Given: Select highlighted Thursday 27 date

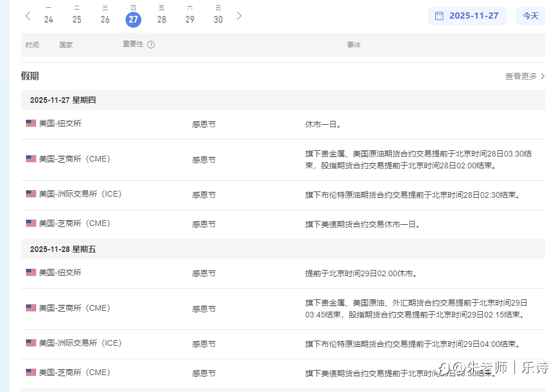Looking at the screenshot, I should click(x=133, y=19).
